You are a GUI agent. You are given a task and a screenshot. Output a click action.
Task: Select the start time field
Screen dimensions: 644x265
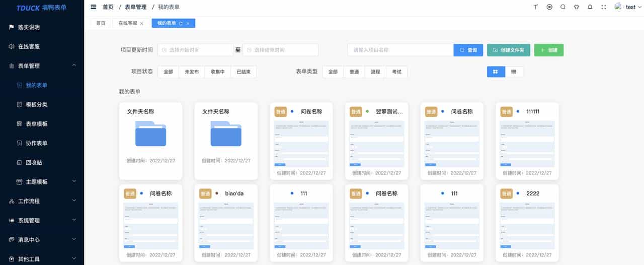[195, 50]
